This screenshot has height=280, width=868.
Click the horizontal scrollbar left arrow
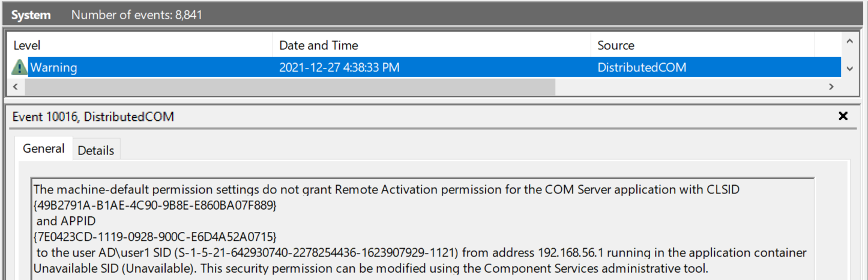tap(15, 87)
